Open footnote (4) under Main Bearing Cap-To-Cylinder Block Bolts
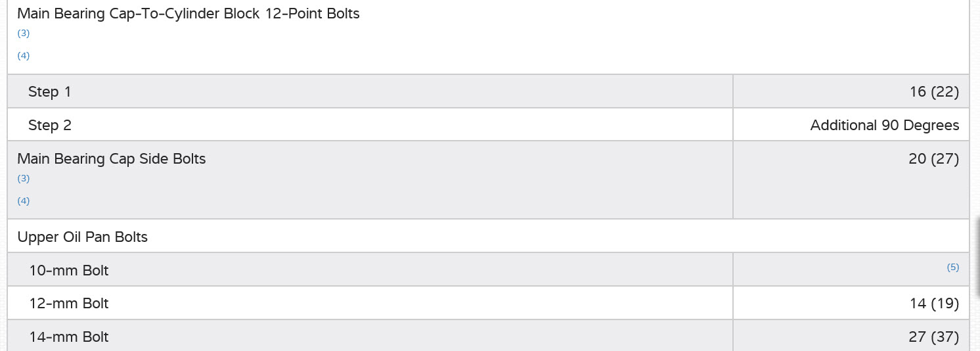 23,56
